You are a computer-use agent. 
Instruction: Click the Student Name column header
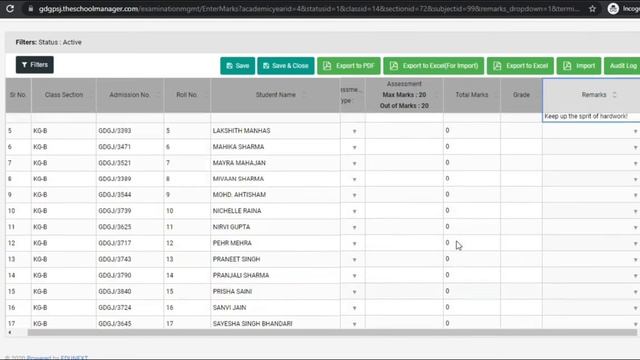[276, 95]
